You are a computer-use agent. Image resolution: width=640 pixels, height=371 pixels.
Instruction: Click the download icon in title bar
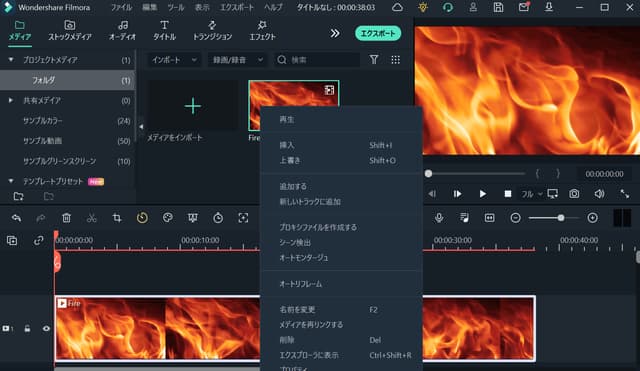pyautogui.click(x=549, y=7)
